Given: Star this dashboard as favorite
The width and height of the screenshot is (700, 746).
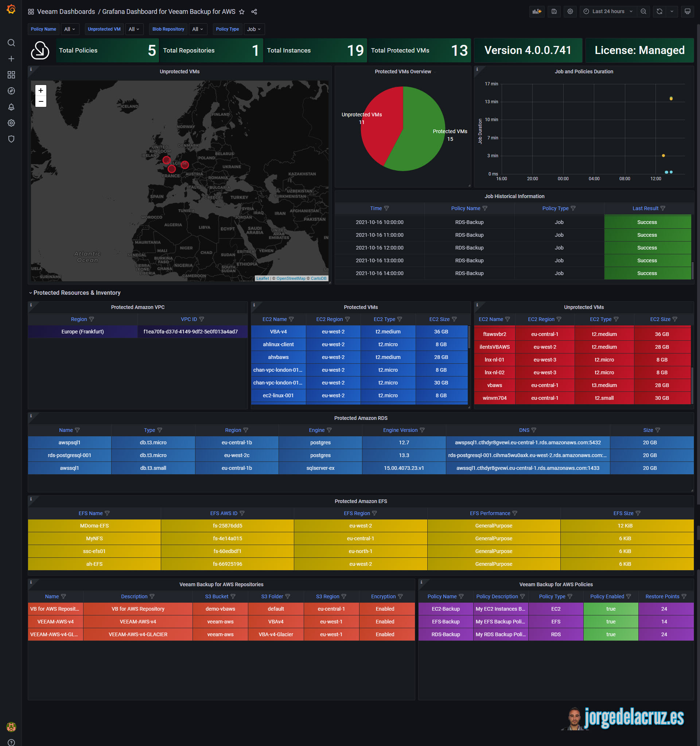Looking at the screenshot, I should tap(242, 12).
